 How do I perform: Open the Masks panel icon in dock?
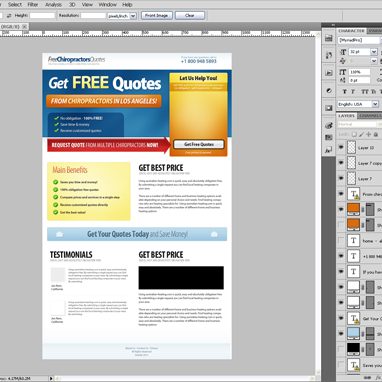pyautogui.click(x=329, y=108)
